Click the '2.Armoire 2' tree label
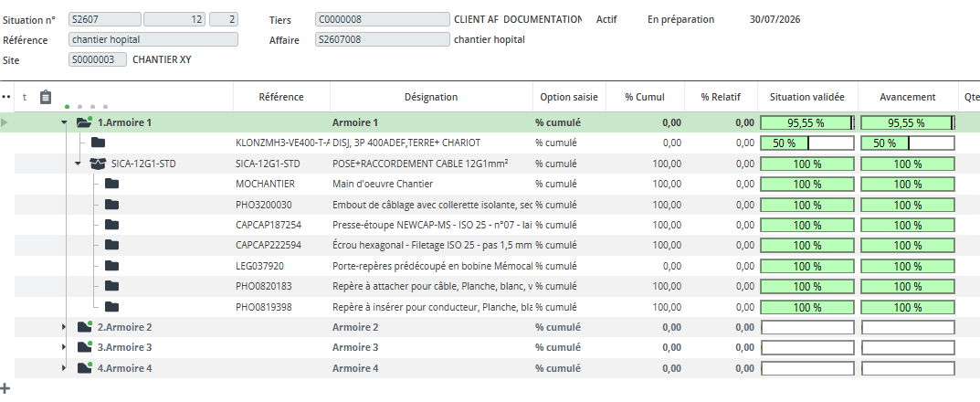This screenshot has height=402, width=980. (124, 327)
